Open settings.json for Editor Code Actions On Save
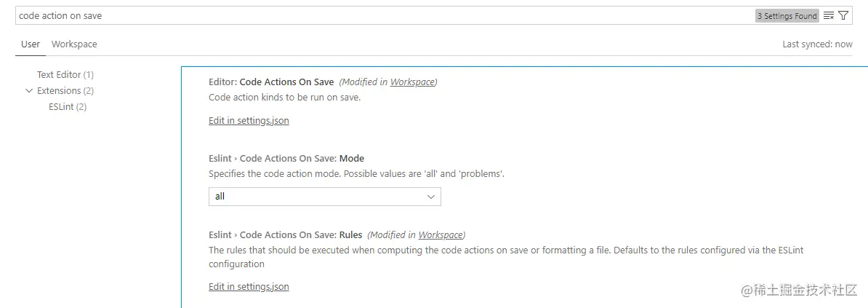This screenshot has width=868, height=308. tap(249, 121)
